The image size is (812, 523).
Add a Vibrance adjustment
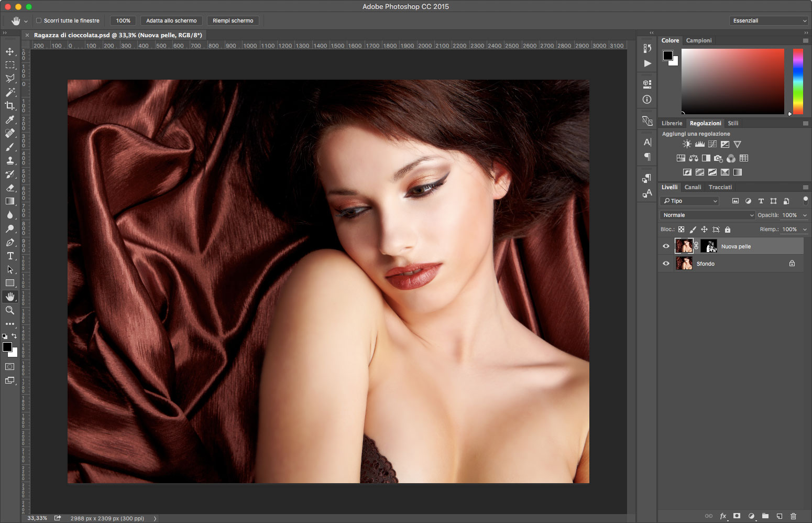[x=737, y=144]
